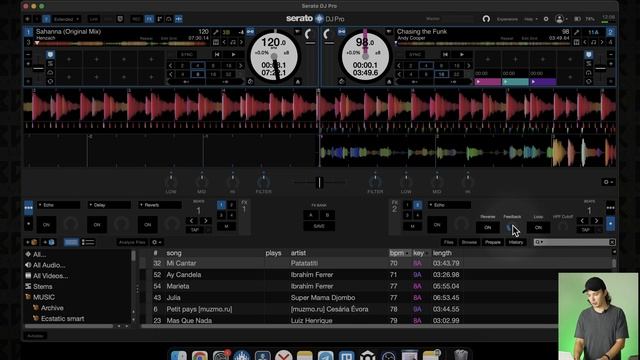640x360 pixels.
Task: Open the headphone cue icon in top bar
Action: click(486, 19)
